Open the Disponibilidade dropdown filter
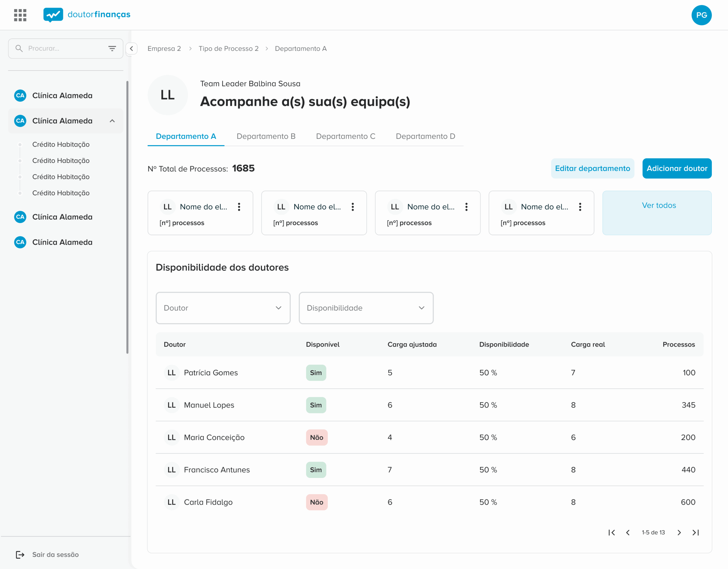The height and width of the screenshot is (569, 728). (366, 308)
